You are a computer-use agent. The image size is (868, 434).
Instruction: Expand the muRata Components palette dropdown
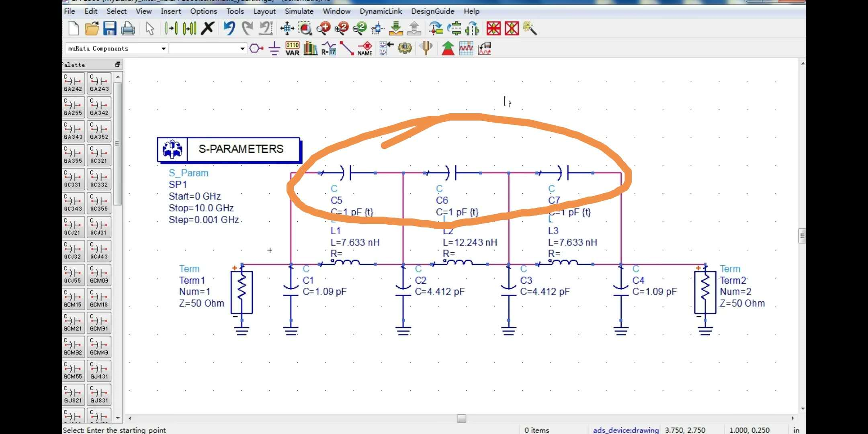coord(164,49)
